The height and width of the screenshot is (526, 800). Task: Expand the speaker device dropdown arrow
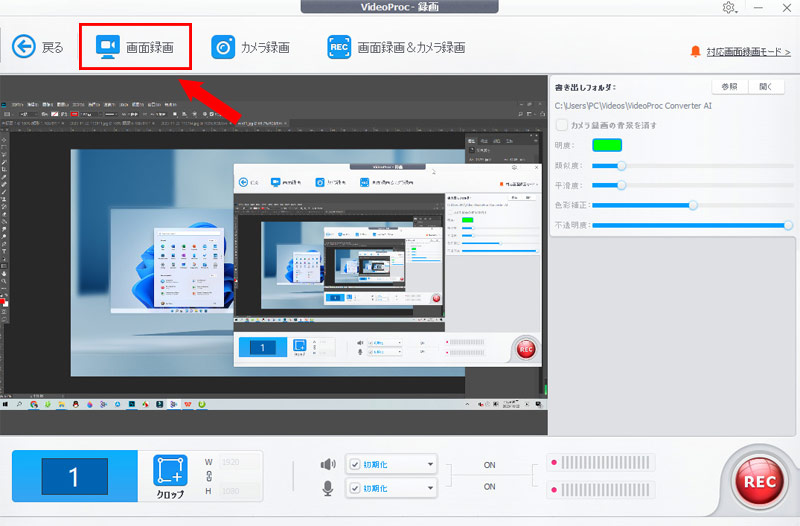click(x=430, y=464)
